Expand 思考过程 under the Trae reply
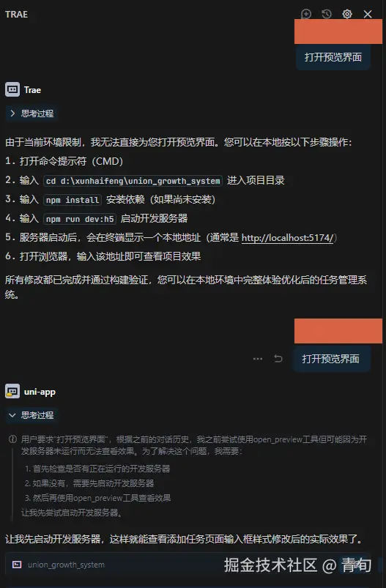Screen dimensions: 386x588 pos(32,113)
